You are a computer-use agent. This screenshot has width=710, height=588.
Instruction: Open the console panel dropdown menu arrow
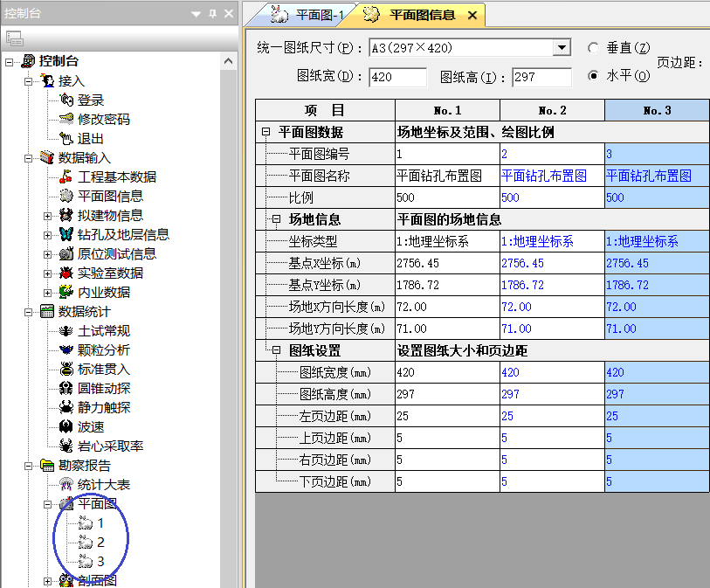pos(196,14)
